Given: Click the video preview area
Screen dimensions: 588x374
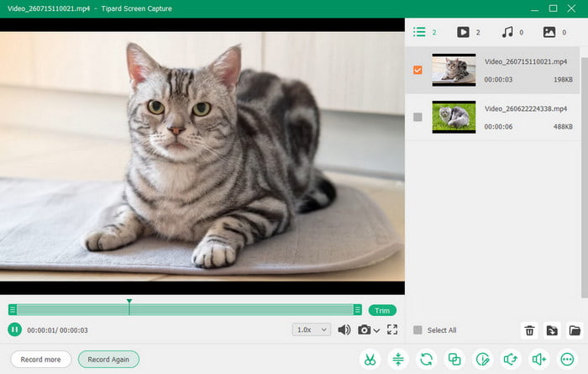Looking at the screenshot, I should [x=202, y=156].
